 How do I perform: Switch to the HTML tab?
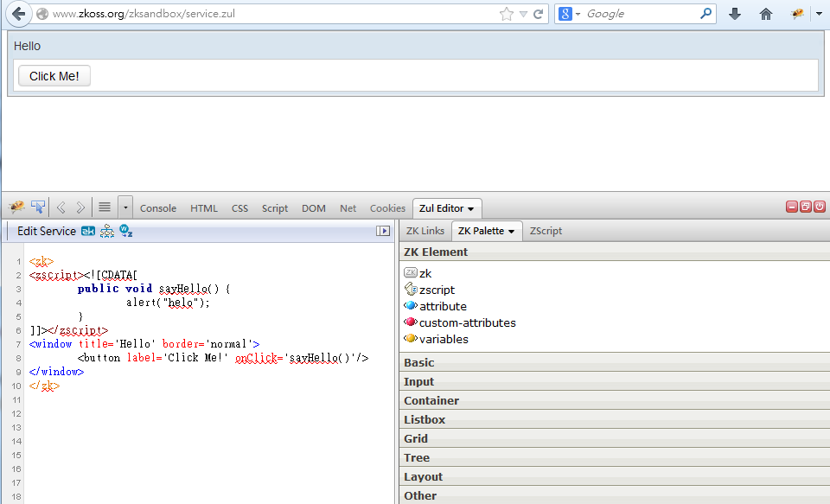coord(204,208)
